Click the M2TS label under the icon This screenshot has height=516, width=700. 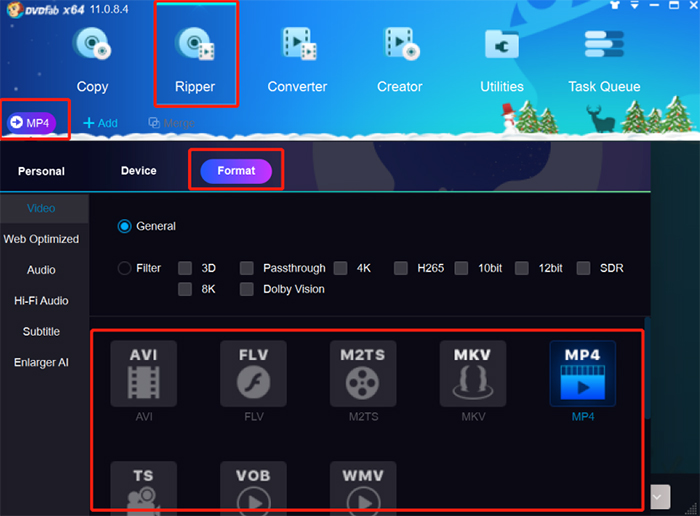[x=363, y=417]
